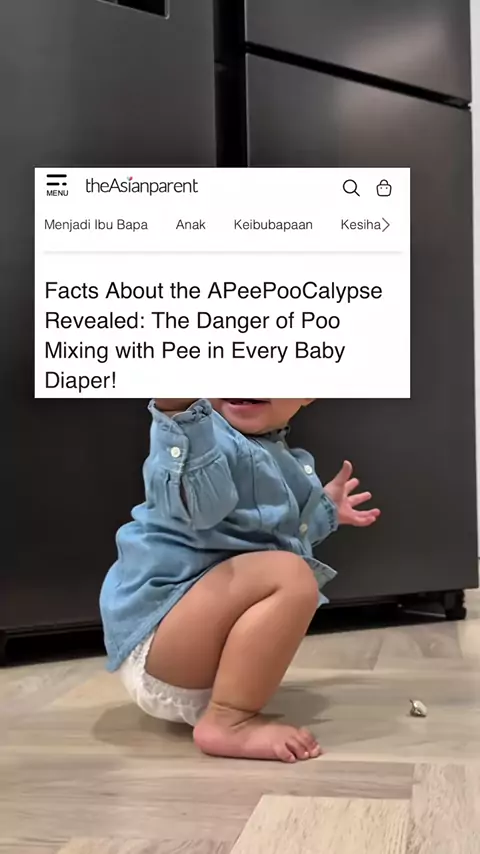The height and width of the screenshot is (854, 480).
Task: Click the word "Diaper!" in the headline
Action: pos(81,380)
